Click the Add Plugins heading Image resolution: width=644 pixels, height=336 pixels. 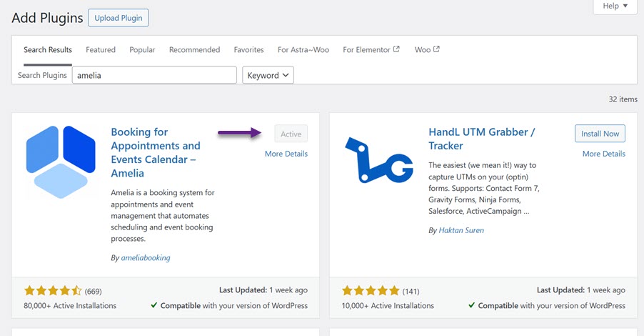(47, 18)
